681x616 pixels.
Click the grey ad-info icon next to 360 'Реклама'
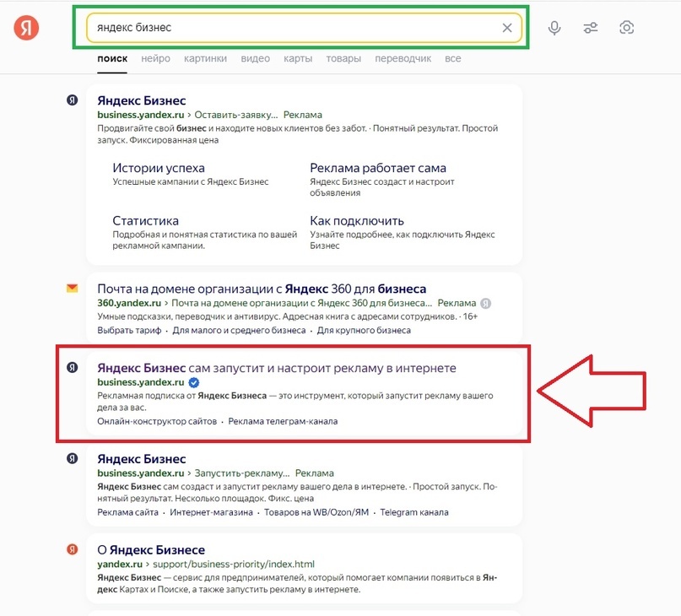pos(485,303)
